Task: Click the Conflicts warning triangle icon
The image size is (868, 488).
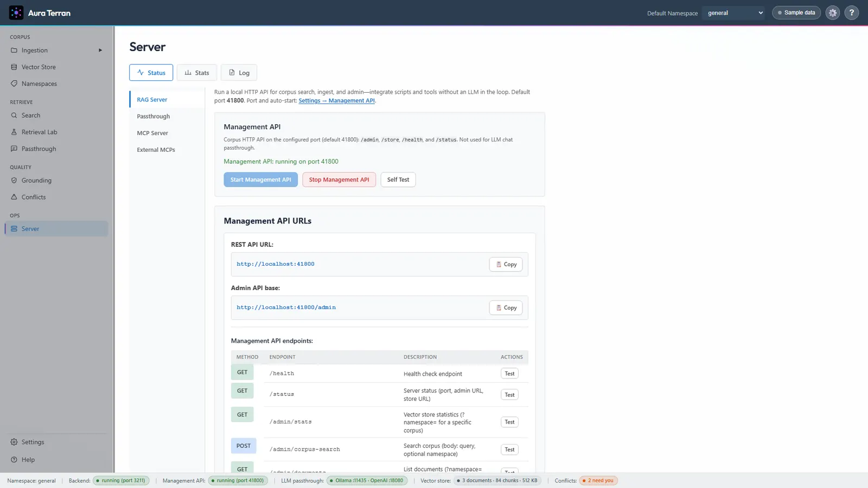Action: (x=14, y=197)
